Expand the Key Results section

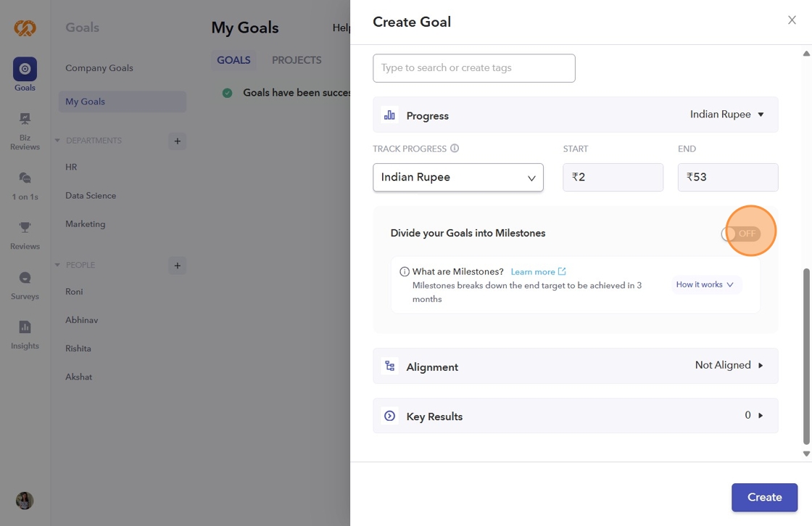coord(761,416)
